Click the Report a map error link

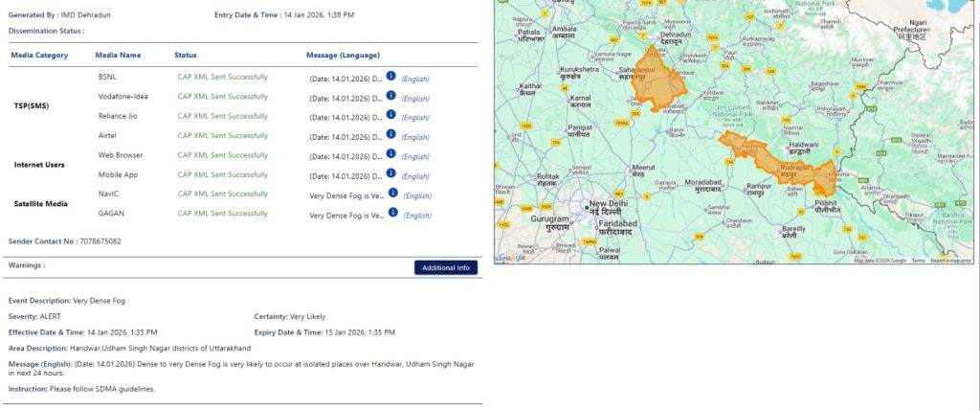tap(951, 261)
